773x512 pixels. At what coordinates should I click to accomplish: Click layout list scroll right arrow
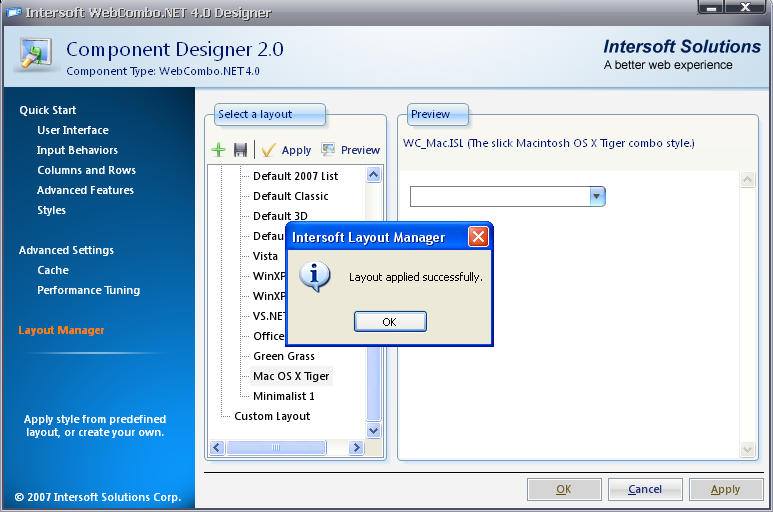pos(356,447)
